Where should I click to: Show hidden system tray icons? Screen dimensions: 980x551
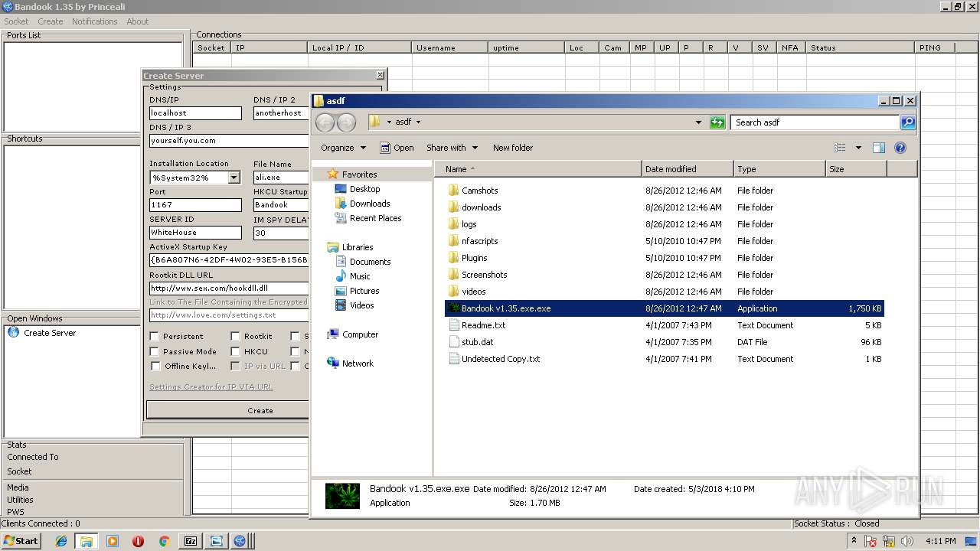[x=854, y=541]
